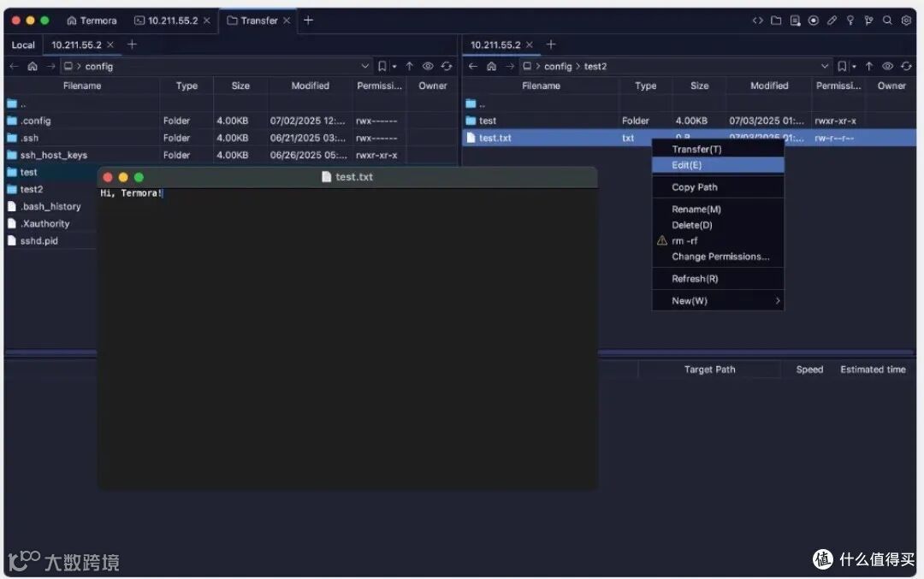Click the macro record icon in top toolbar
The image size is (924, 579).
point(814,21)
